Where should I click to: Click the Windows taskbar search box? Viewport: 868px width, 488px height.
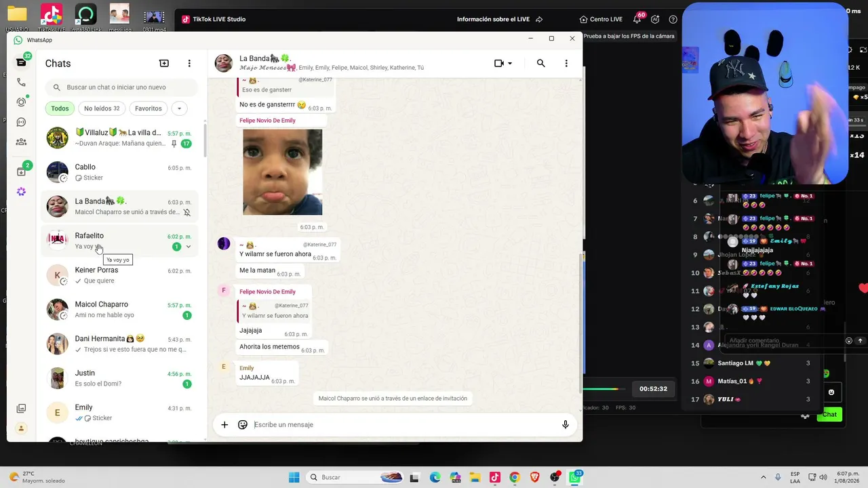click(355, 477)
